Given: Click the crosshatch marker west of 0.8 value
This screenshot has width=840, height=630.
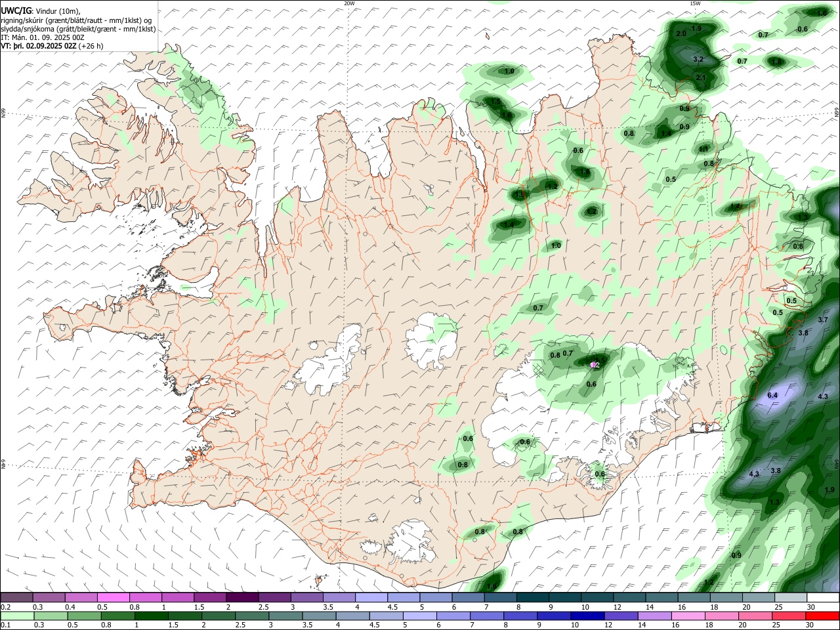Looking at the screenshot, I should [539, 369].
